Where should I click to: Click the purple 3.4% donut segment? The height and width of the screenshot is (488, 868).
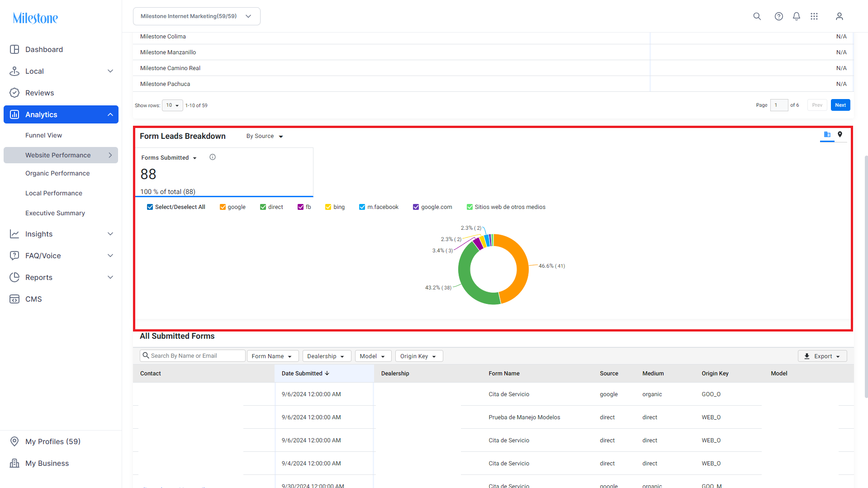[x=478, y=243]
